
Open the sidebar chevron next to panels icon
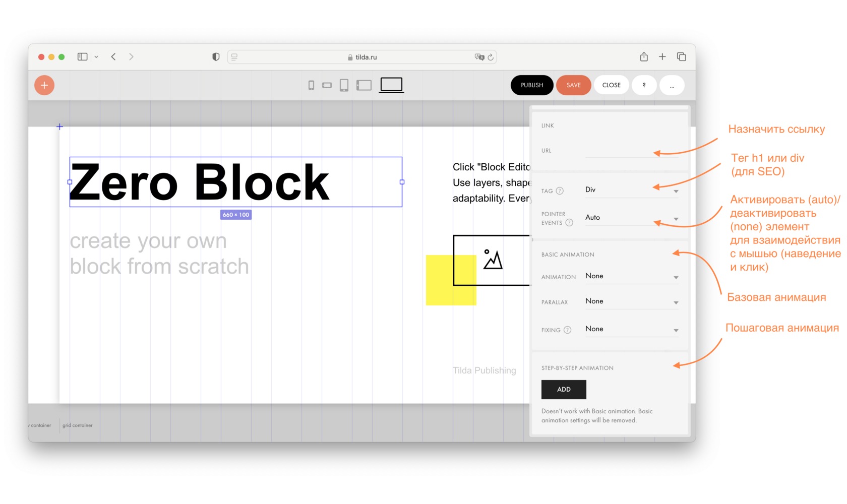coord(97,56)
